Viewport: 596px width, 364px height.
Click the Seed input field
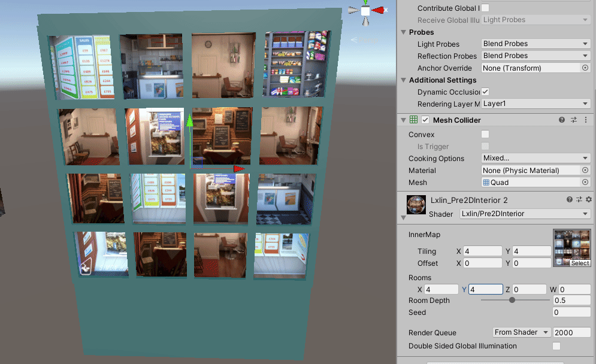click(x=571, y=313)
